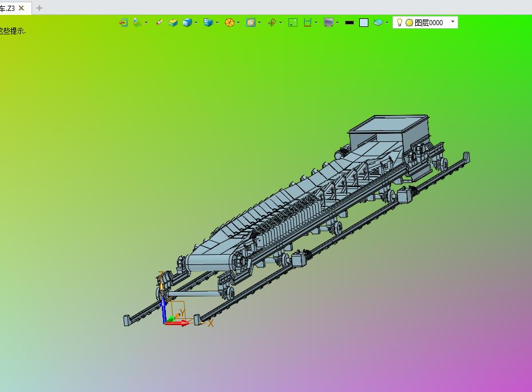This screenshot has width=532, height=392.
Task: Close the .Z3 document tab
Action: click(x=21, y=8)
